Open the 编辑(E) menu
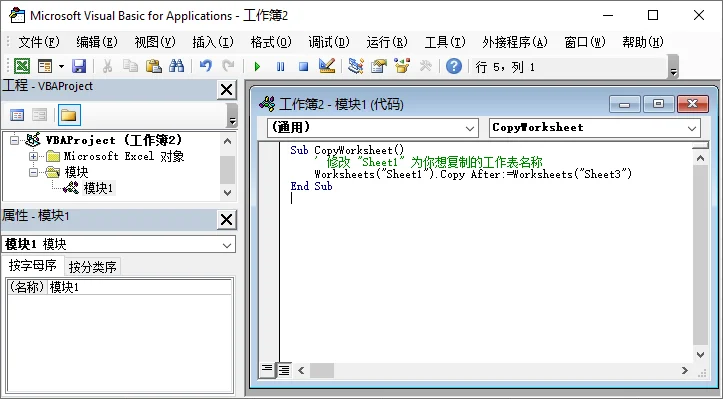Viewport: 723px width, 399px height. (97, 42)
